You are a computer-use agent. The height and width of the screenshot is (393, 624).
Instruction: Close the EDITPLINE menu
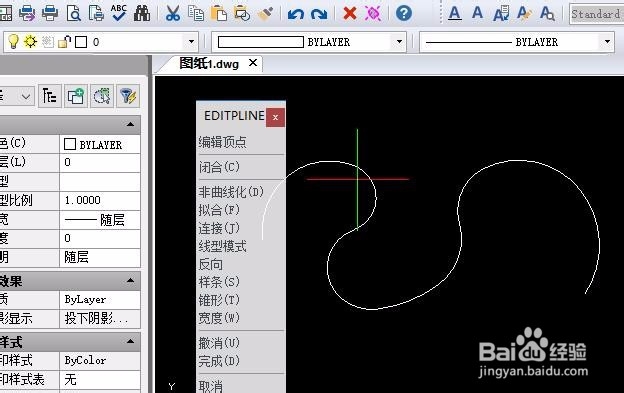(x=275, y=117)
